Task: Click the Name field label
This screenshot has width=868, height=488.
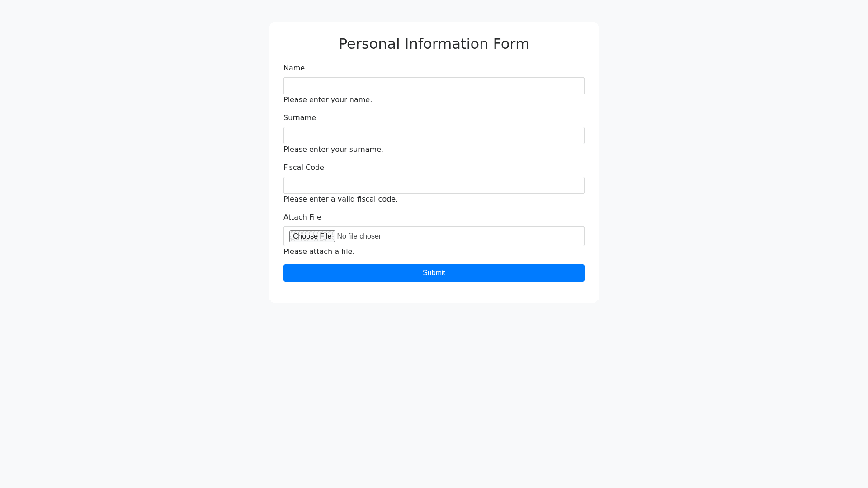Action: [294, 68]
